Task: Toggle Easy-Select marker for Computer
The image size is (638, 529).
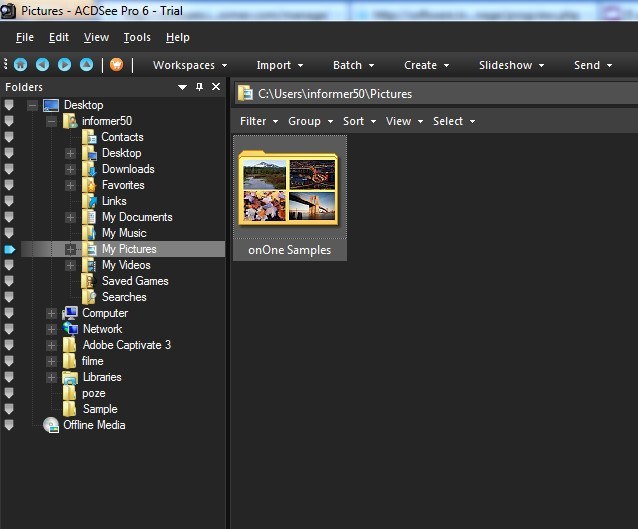Action: tap(9, 313)
